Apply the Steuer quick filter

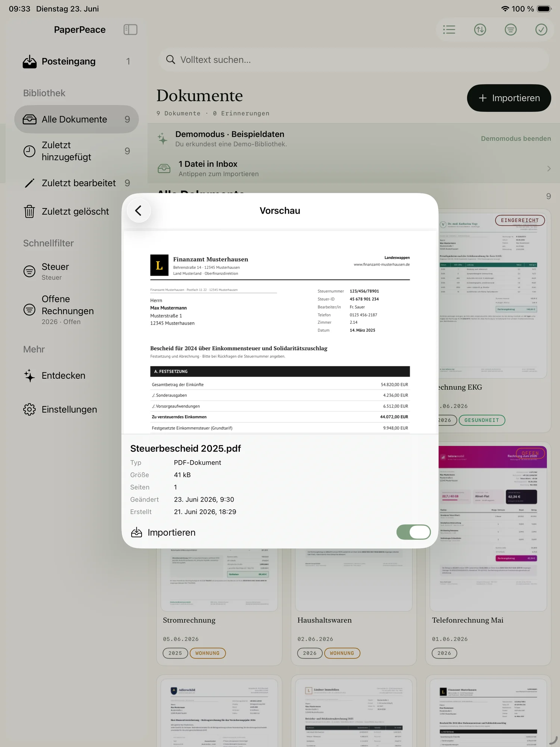[x=77, y=272]
